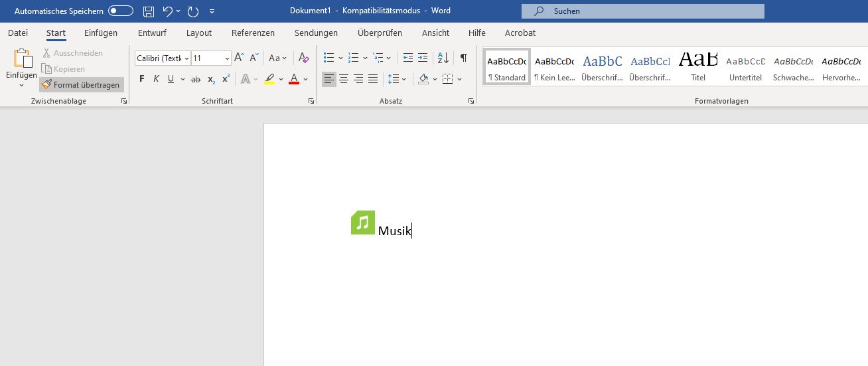
Task: Switch to the Sendungen tab
Action: pos(316,33)
